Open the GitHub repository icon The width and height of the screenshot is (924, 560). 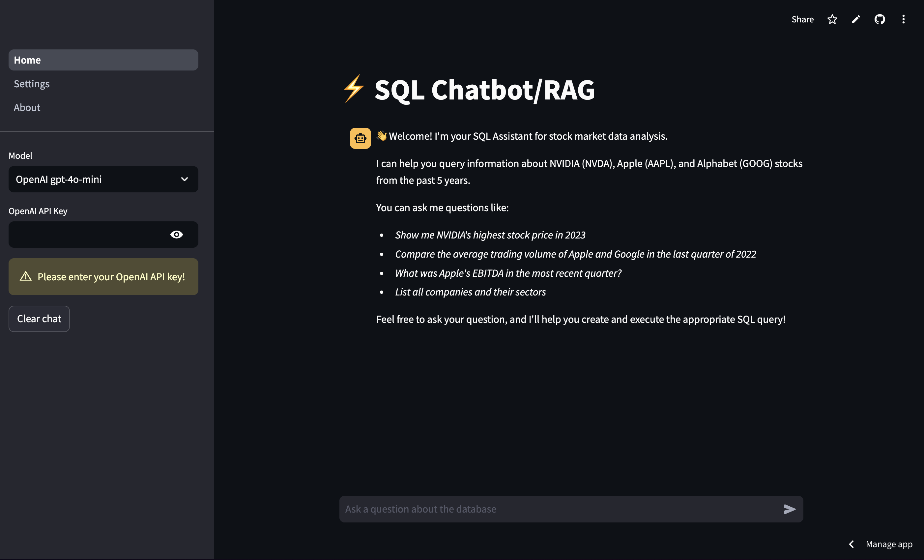tap(880, 19)
